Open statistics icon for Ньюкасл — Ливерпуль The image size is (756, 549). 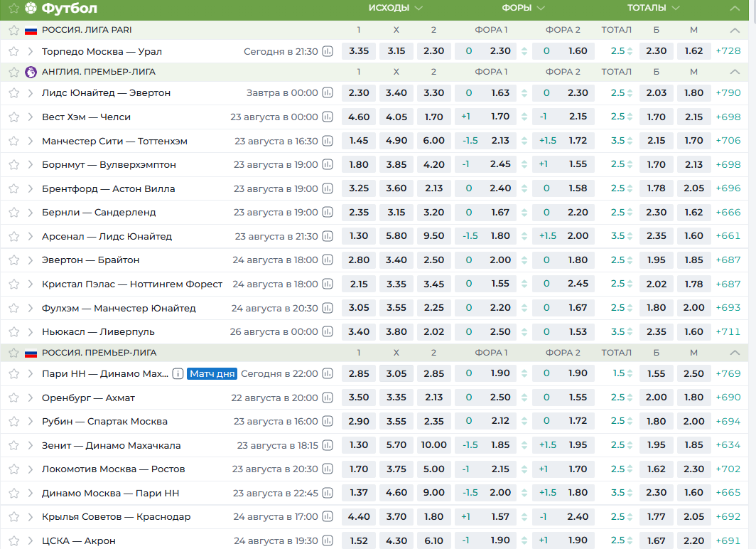[328, 332]
